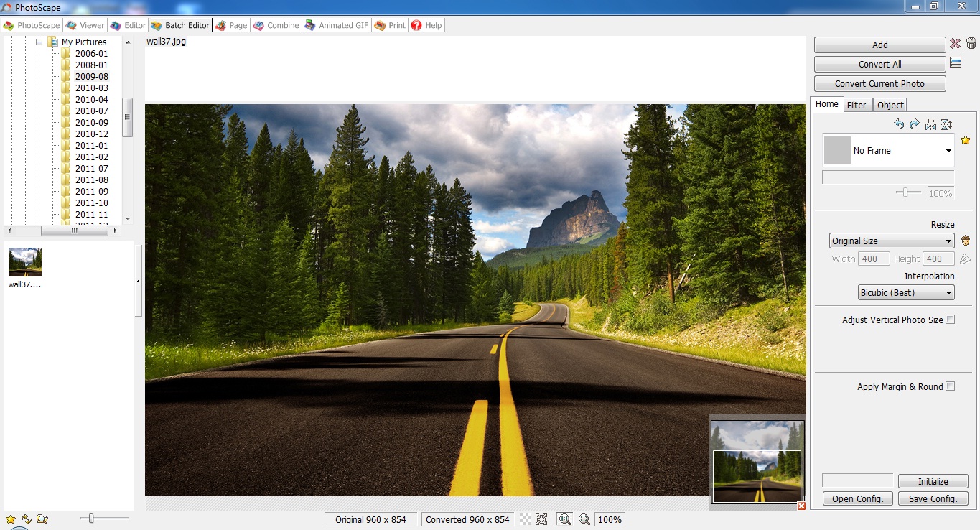Open the Combine tab
This screenshot has width=980, height=530.
[x=276, y=25]
